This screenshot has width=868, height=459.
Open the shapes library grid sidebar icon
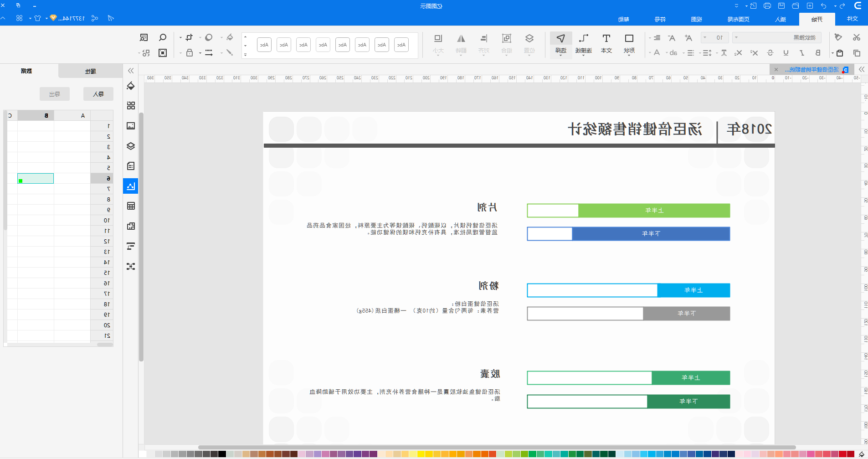coord(131,106)
